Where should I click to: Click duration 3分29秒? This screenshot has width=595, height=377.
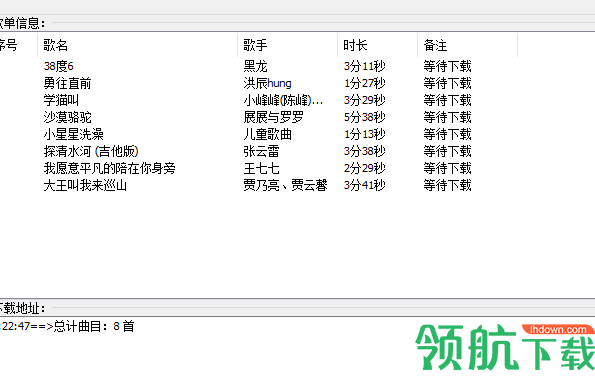[x=365, y=101]
